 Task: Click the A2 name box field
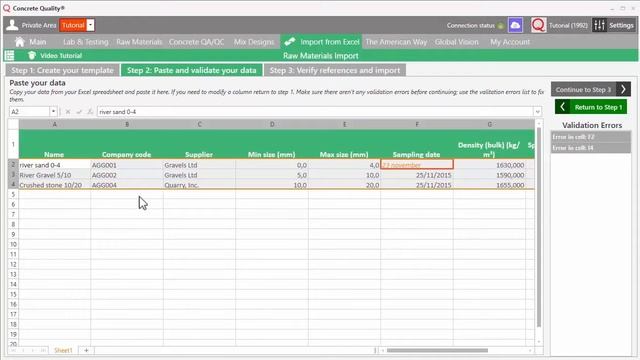click(x=29, y=111)
